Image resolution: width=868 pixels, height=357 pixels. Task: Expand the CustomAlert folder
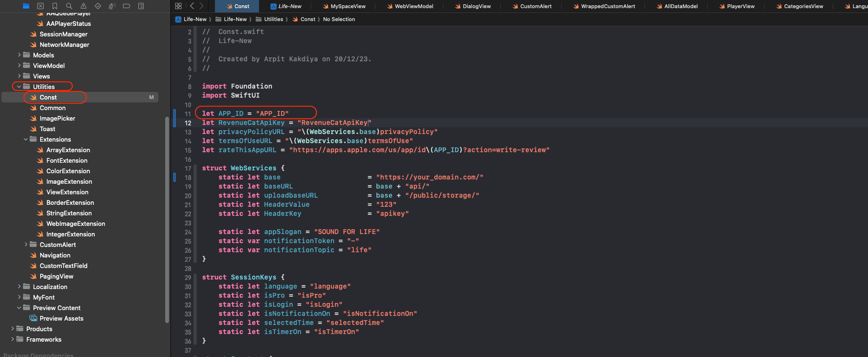click(26, 245)
